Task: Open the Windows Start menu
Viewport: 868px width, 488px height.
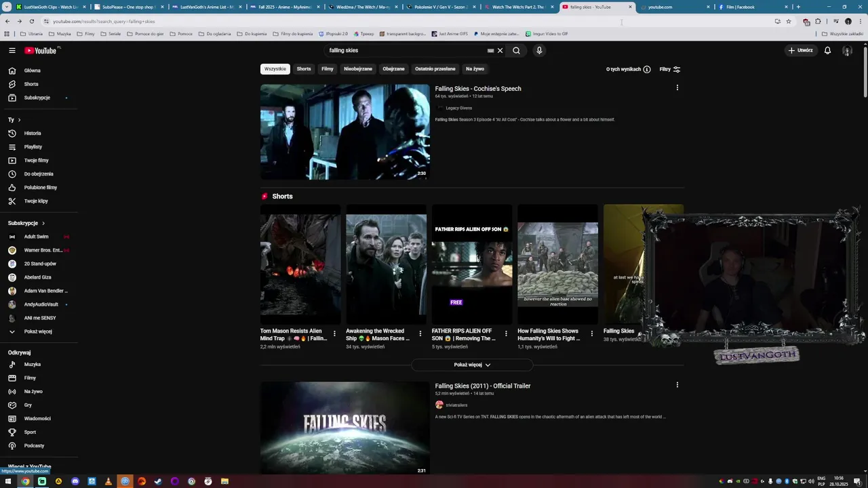Action: click(8, 481)
